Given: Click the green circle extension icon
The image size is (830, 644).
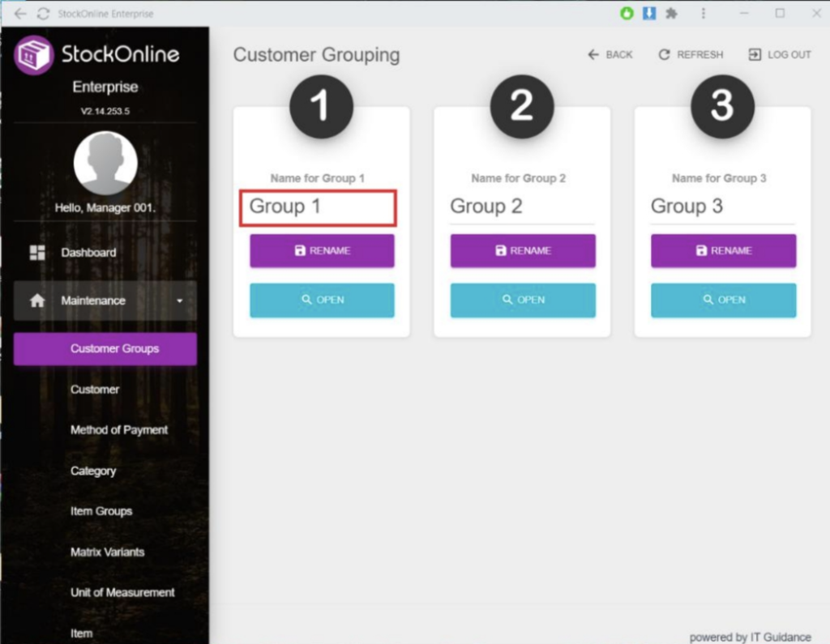Looking at the screenshot, I should point(627,14).
